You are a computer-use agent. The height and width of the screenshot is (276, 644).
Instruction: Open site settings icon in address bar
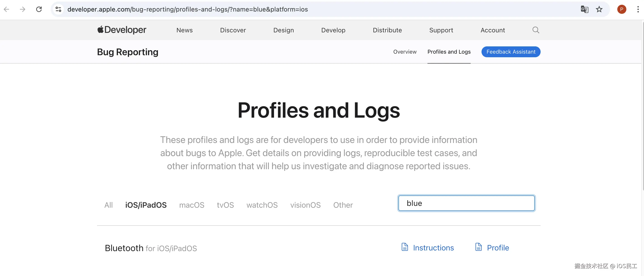click(59, 9)
